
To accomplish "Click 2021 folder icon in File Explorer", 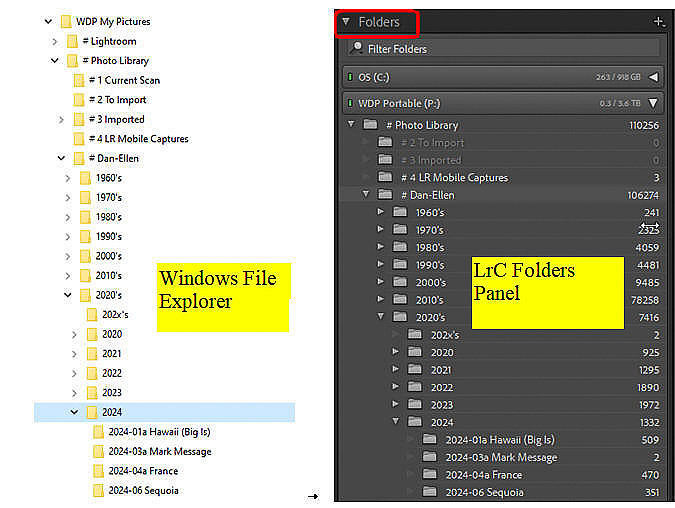I will coord(92,353).
